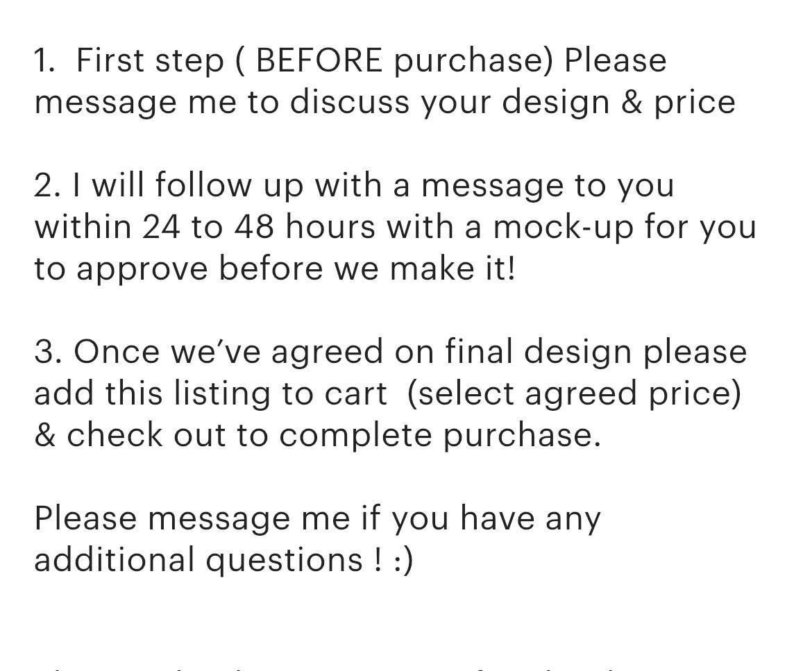Click "to approve before we make it!" line
This screenshot has width=812, height=671.
click(x=275, y=269)
